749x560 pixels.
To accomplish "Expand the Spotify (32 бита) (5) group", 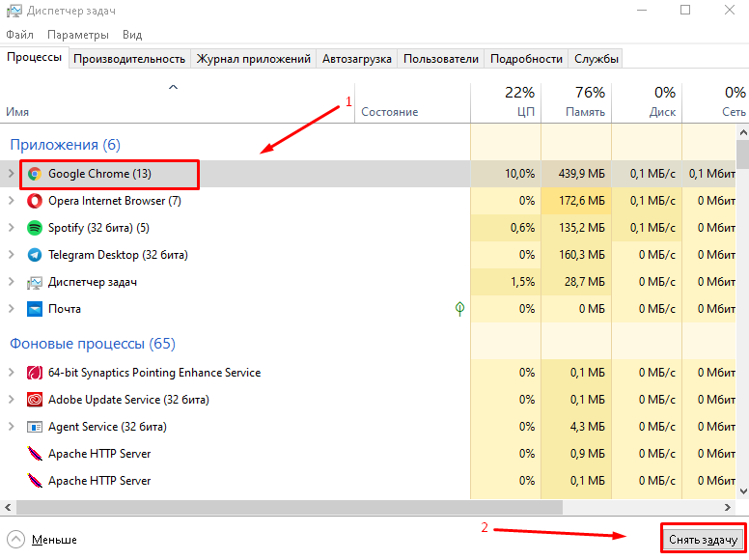I will coord(11,228).
